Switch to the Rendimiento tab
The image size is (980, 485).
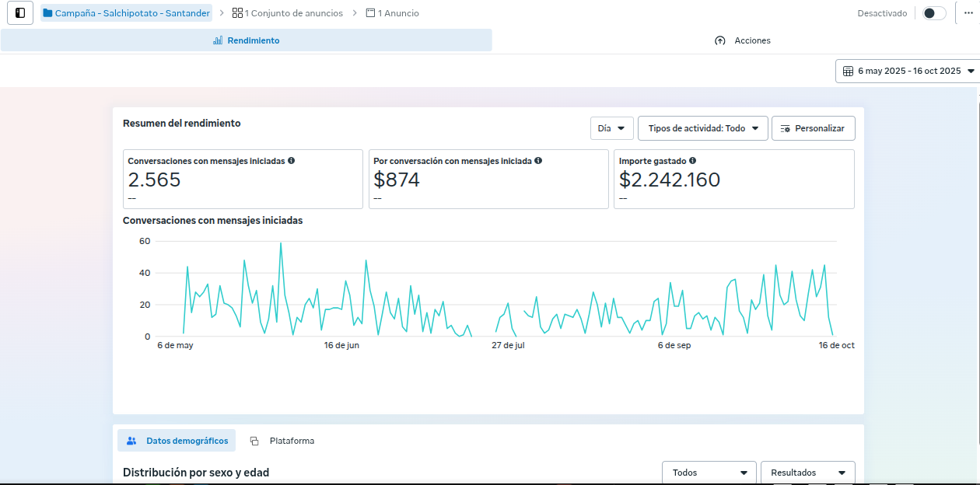[x=247, y=40]
